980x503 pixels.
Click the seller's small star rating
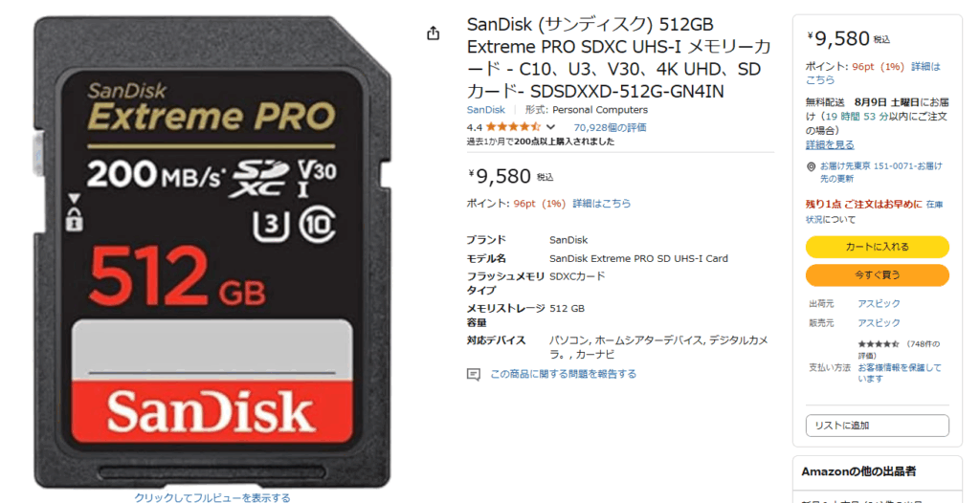click(x=878, y=344)
